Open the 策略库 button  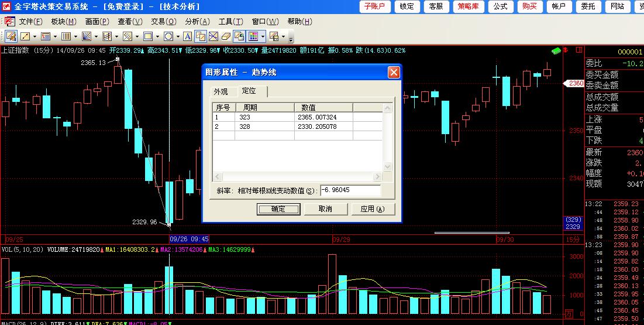pos(469,6)
